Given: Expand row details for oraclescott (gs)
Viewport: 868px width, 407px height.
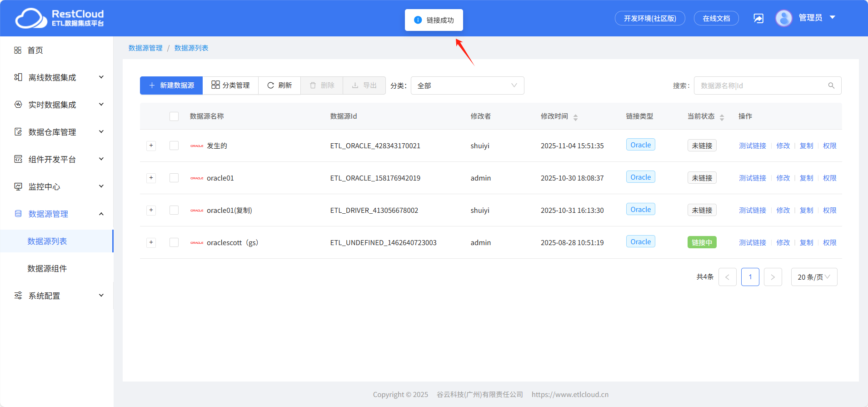Looking at the screenshot, I should [x=151, y=242].
